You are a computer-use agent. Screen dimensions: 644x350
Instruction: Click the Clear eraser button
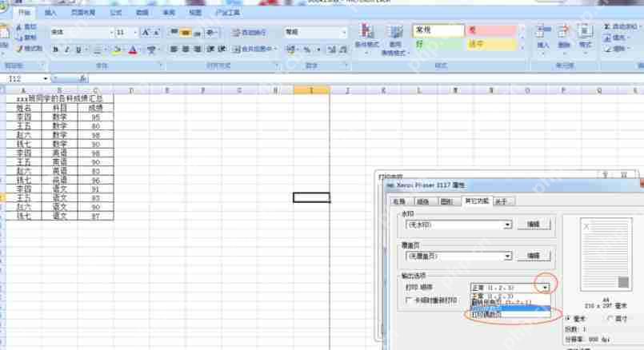(x=615, y=49)
